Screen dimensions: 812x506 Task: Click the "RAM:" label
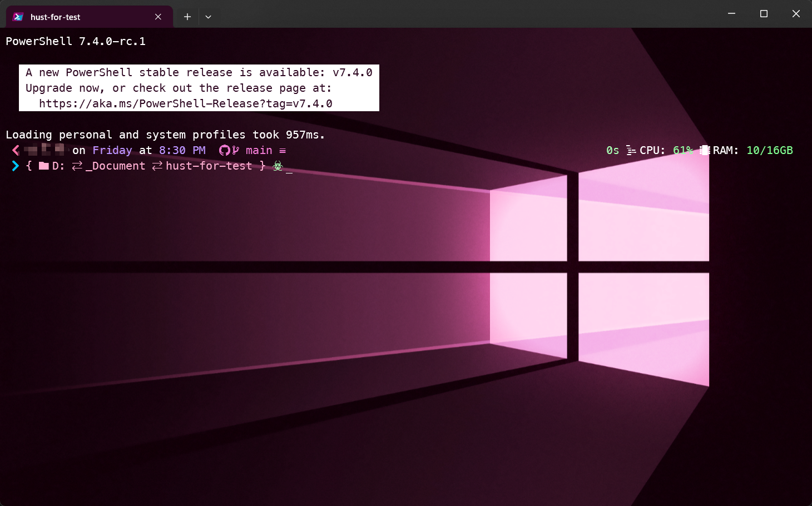726,150
